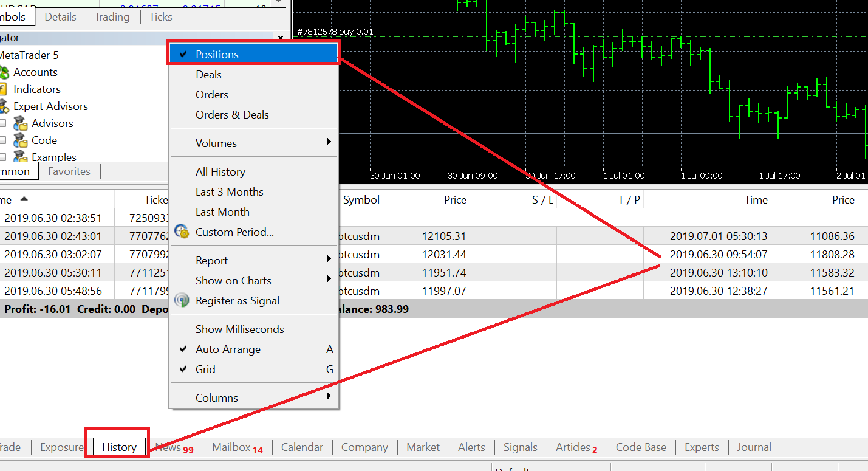The height and width of the screenshot is (471, 868).
Task: Expand the Report submenu
Action: (253, 260)
